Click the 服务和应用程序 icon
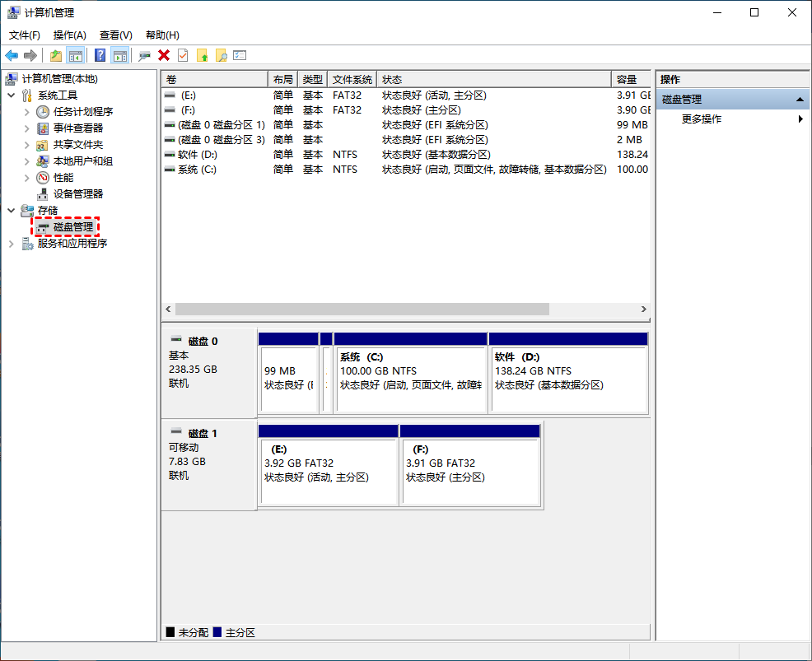Screen dimensions: 812x661 (x=27, y=244)
